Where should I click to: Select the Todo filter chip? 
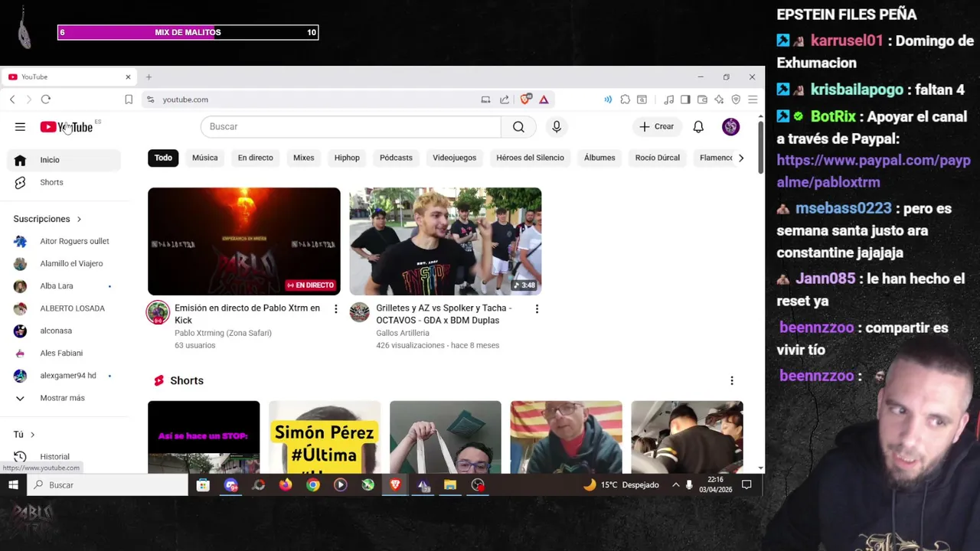[163, 158]
